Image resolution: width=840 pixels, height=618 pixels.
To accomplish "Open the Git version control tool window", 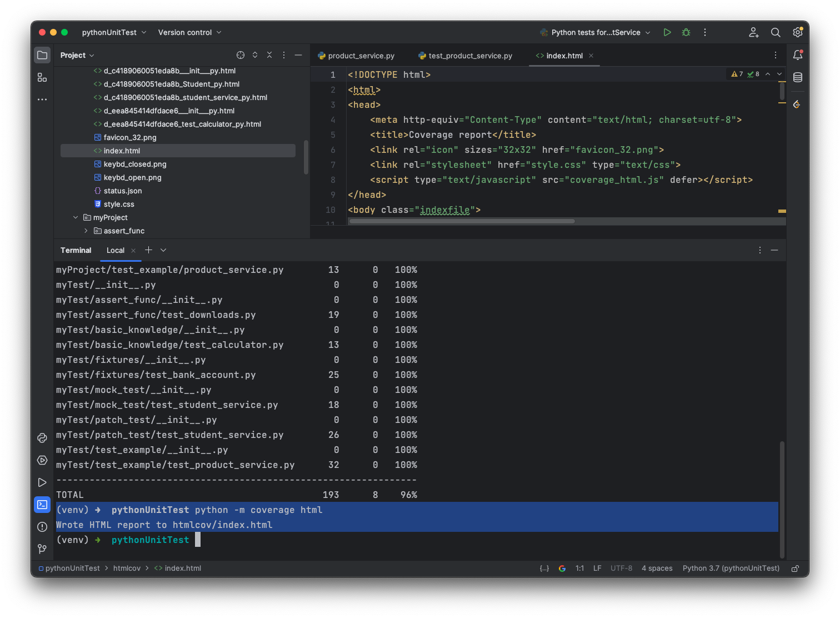I will coord(42,549).
